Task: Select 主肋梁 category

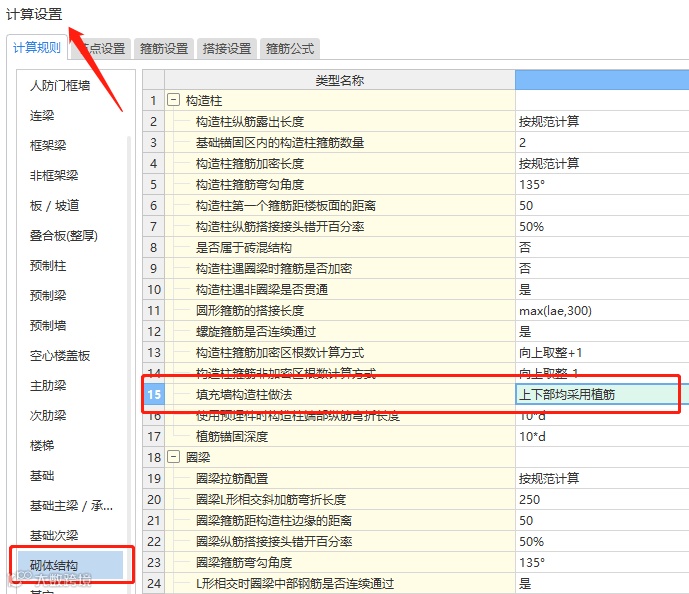Action: click(x=48, y=386)
